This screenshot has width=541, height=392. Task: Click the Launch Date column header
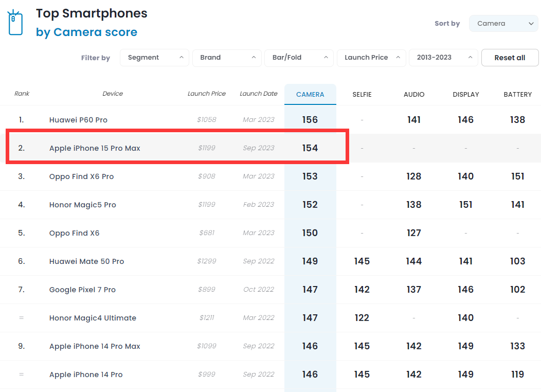pyautogui.click(x=258, y=94)
